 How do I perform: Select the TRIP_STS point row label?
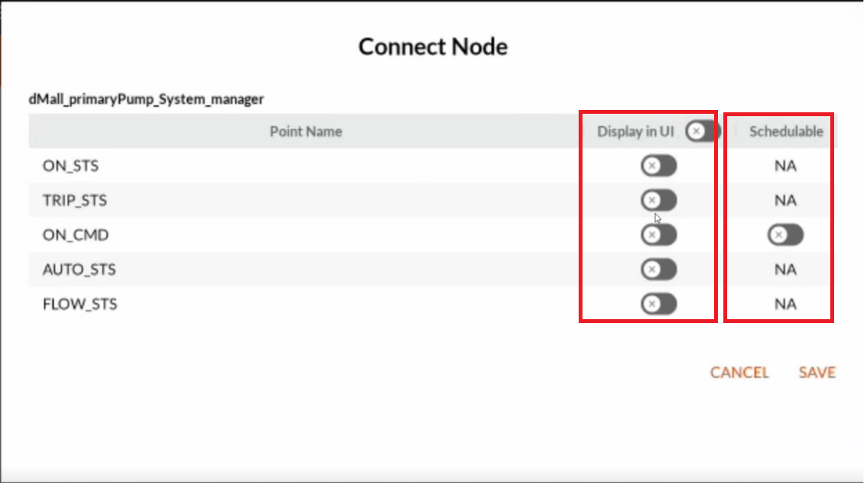click(x=75, y=200)
